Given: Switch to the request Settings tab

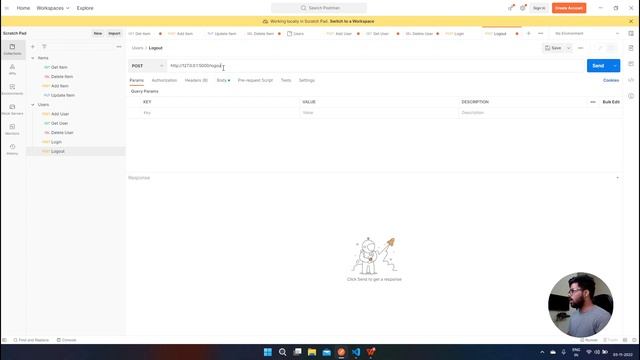Looking at the screenshot, I should tap(307, 80).
